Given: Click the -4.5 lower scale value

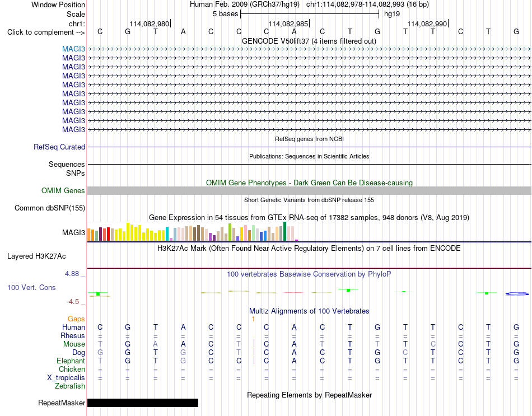Looking at the screenshot, I should pos(73,302).
